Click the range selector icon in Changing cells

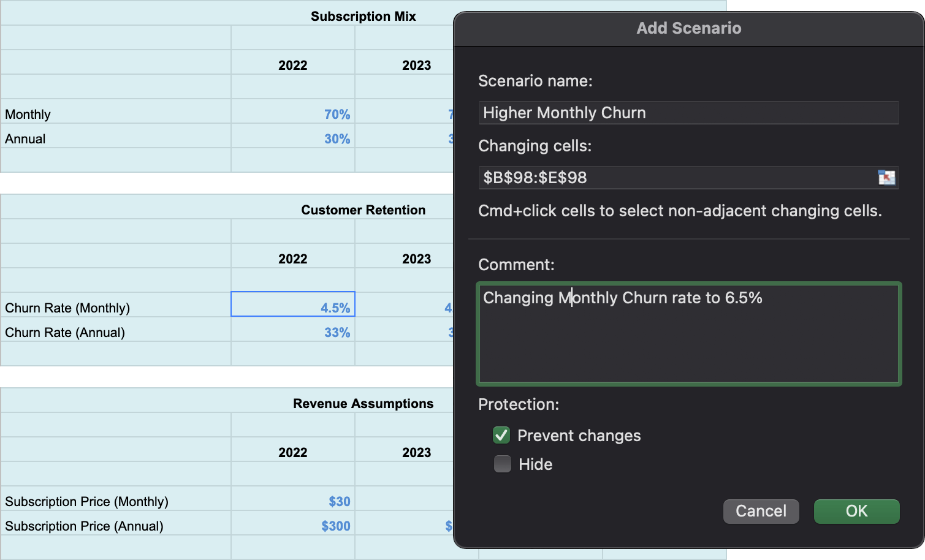pyautogui.click(x=886, y=178)
